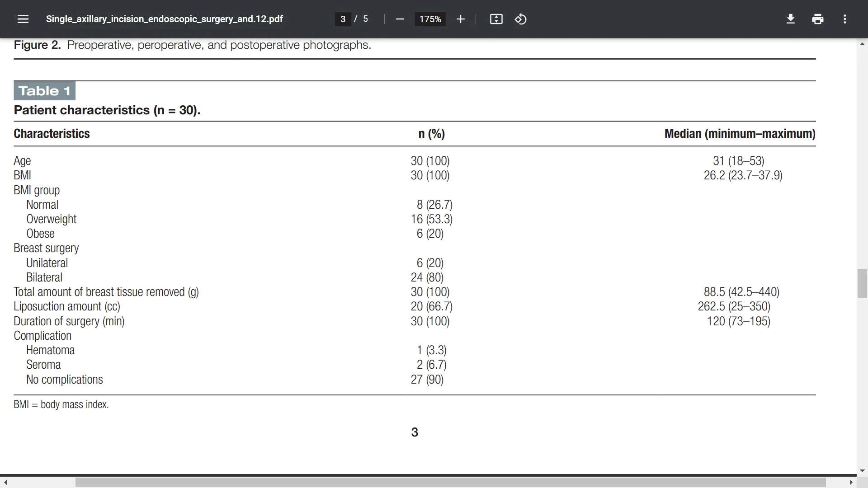Image resolution: width=868 pixels, height=488 pixels.
Task: Open the sidebar hamburger menu
Action: [x=23, y=19]
